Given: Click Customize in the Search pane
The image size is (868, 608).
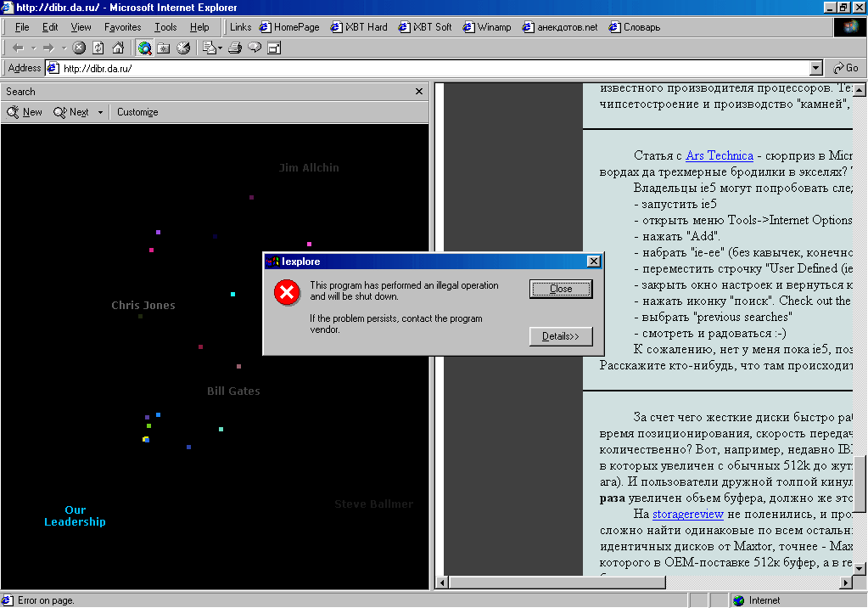Looking at the screenshot, I should point(137,112).
